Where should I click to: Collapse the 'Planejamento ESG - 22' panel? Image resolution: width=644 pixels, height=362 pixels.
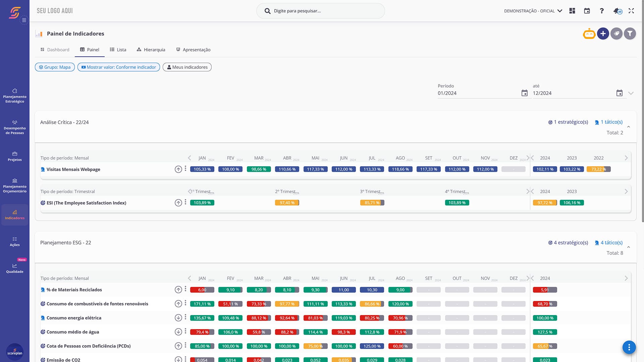(x=629, y=247)
